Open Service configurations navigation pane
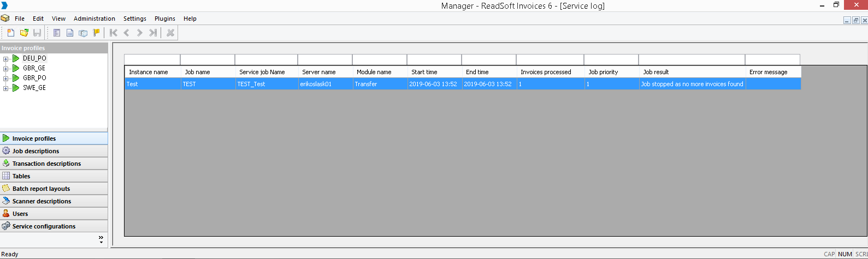 54,226
